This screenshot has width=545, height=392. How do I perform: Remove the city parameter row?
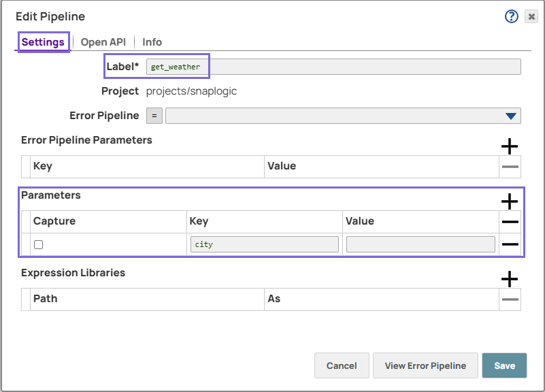pos(509,244)
